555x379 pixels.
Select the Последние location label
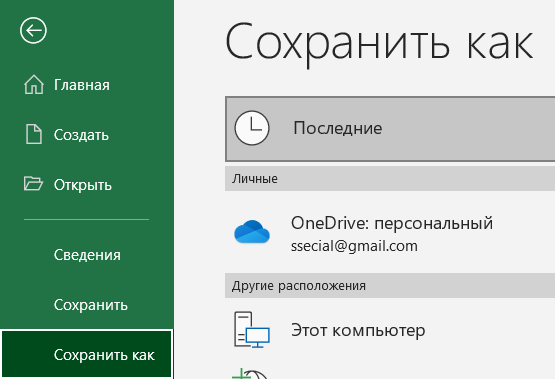tap(338, 128)
